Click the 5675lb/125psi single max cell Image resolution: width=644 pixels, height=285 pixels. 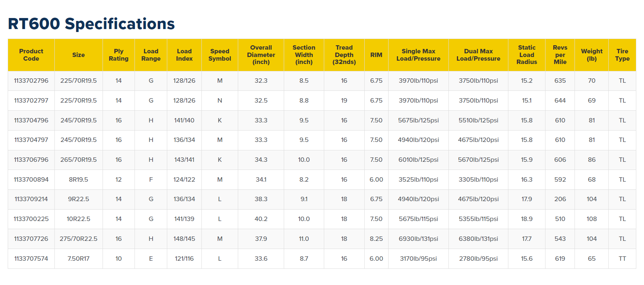coord(418,120)
